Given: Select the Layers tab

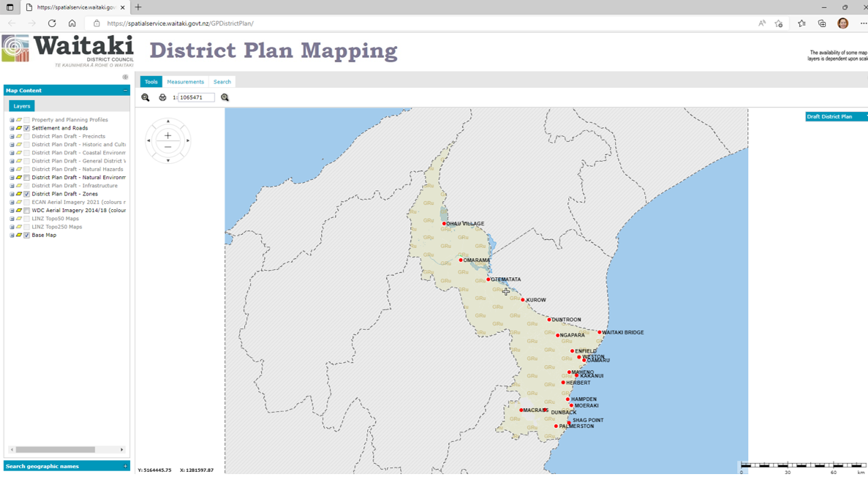Looking at the screenshot, I should click(22, 106).
